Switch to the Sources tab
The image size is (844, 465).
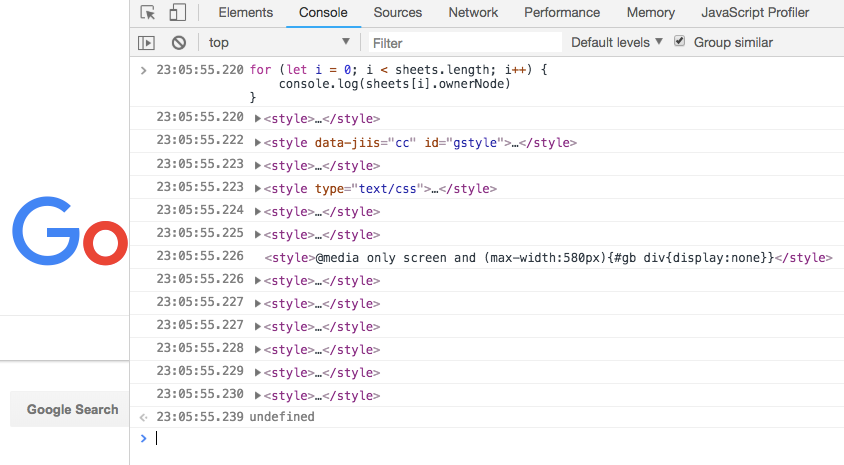(398, 13)
